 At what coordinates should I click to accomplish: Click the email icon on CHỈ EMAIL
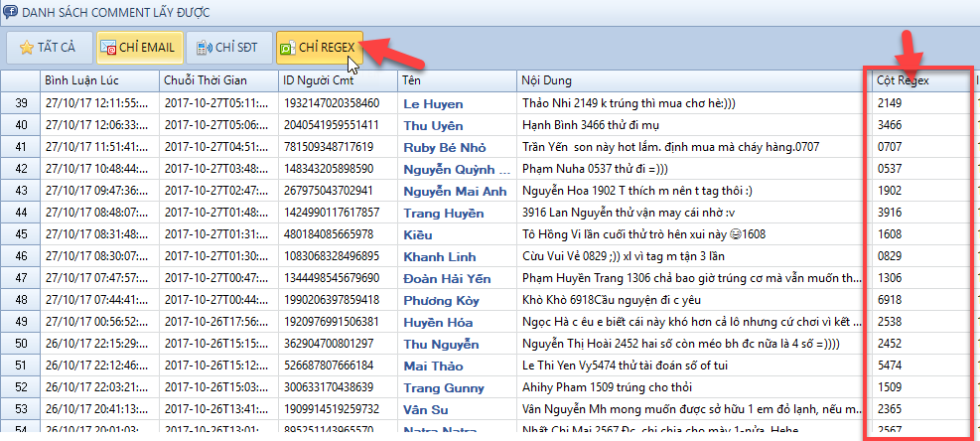[x=108, y=48]
